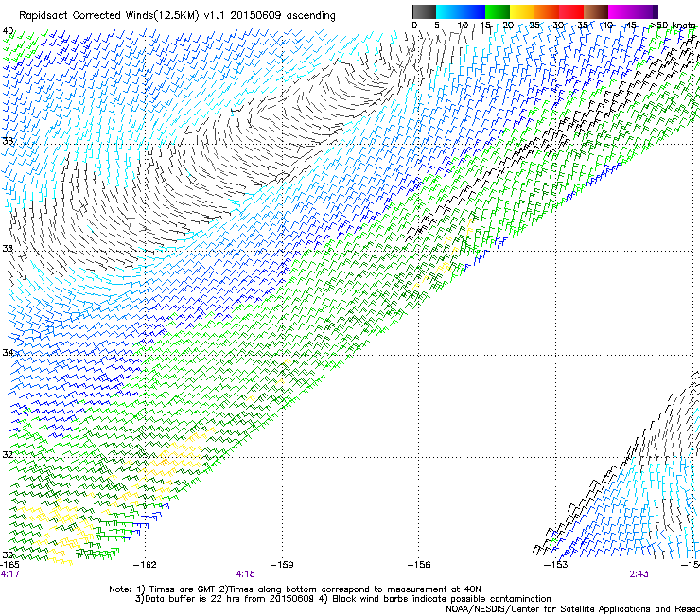
Task: Click the red 30-35 knots legend swatch
Action: click(571, 11)
